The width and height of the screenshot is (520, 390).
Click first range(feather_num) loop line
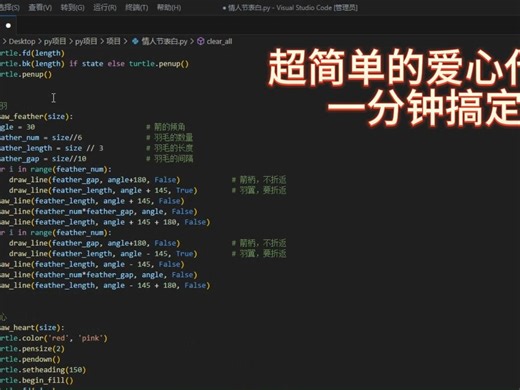pos(56,169)
